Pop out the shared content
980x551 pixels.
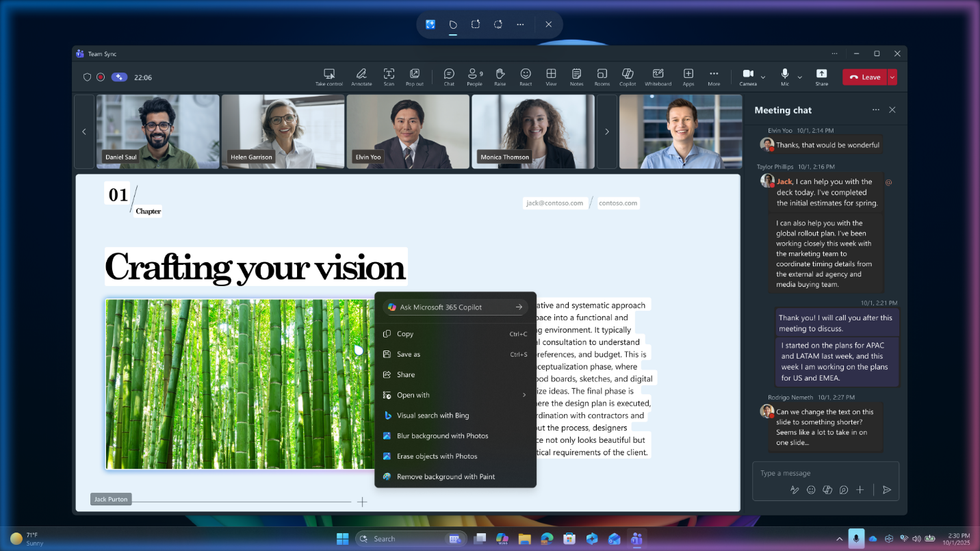(415, 77)
